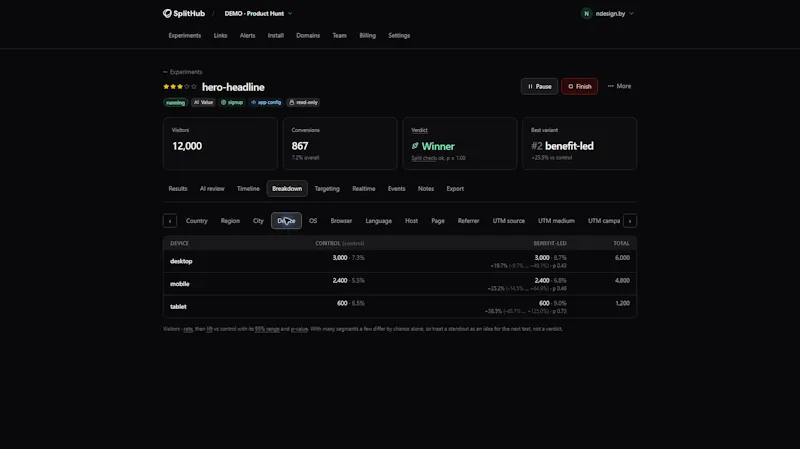Break down by City
Image resolution: width=800 pixels, height=449 pixels.
(258, 221)
